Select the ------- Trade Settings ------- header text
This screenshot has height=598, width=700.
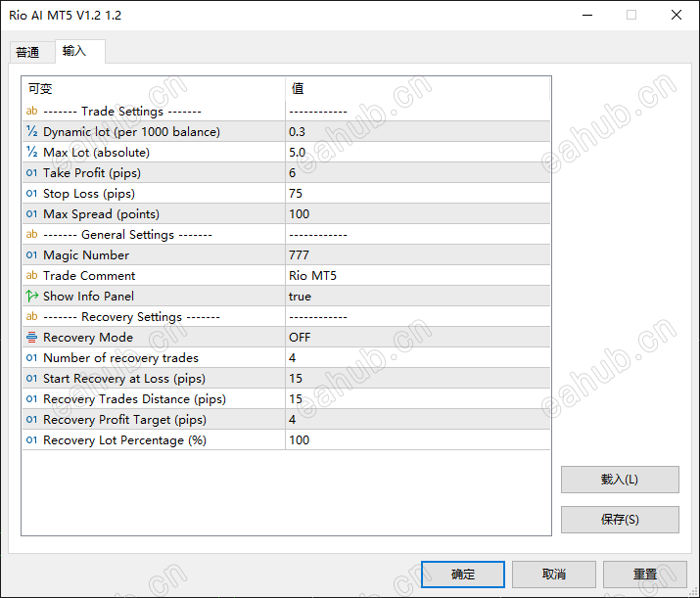(121, 112)
